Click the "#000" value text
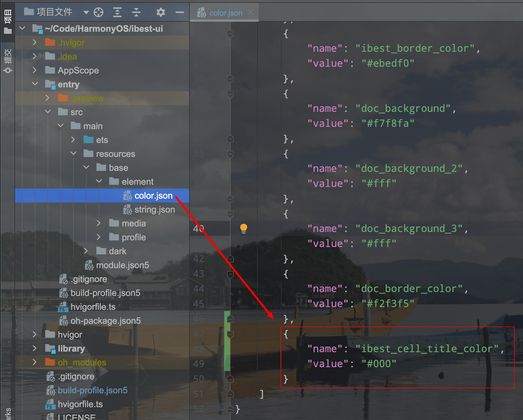Viewport: 523px width, 420px height. click(379, 364)
